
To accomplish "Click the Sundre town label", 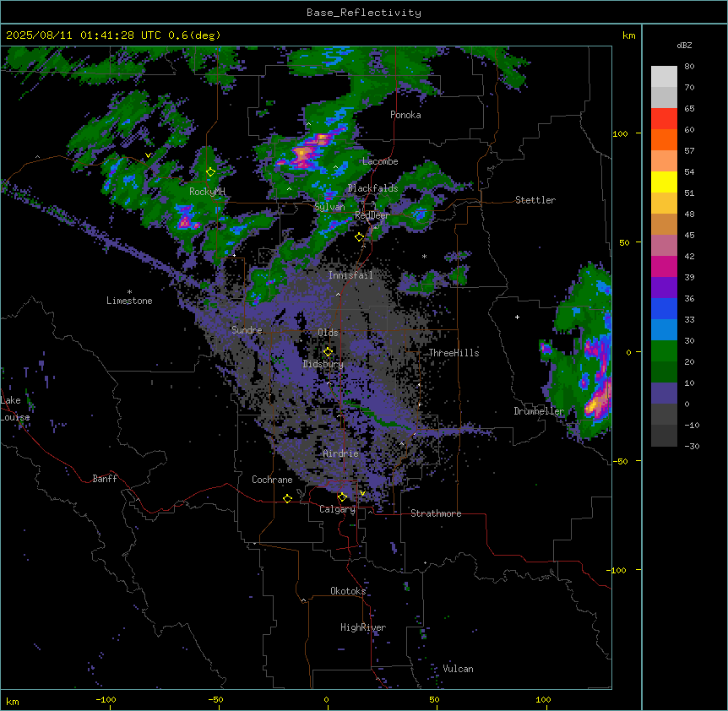I will [x=247, y=330].
